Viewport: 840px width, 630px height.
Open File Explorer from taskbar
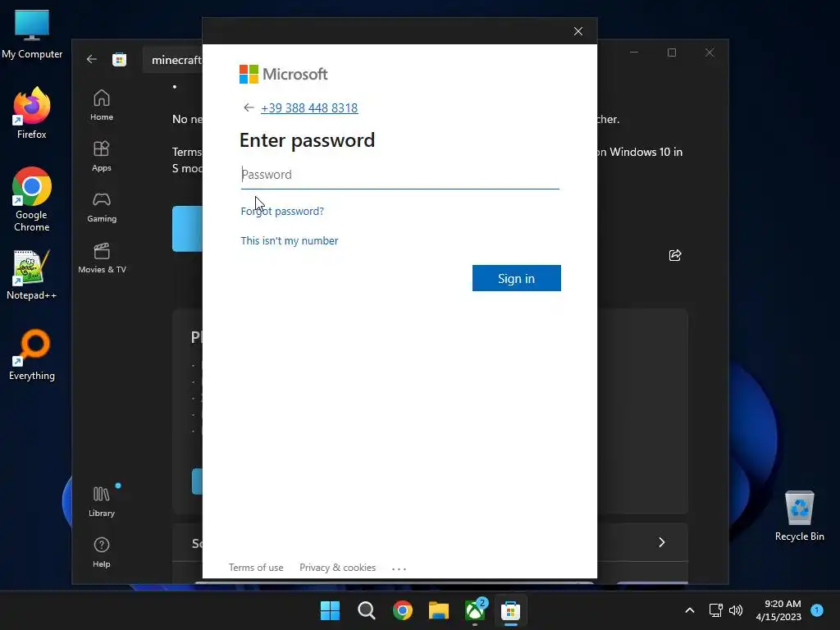pyautogui.click(x=439, y=610)
